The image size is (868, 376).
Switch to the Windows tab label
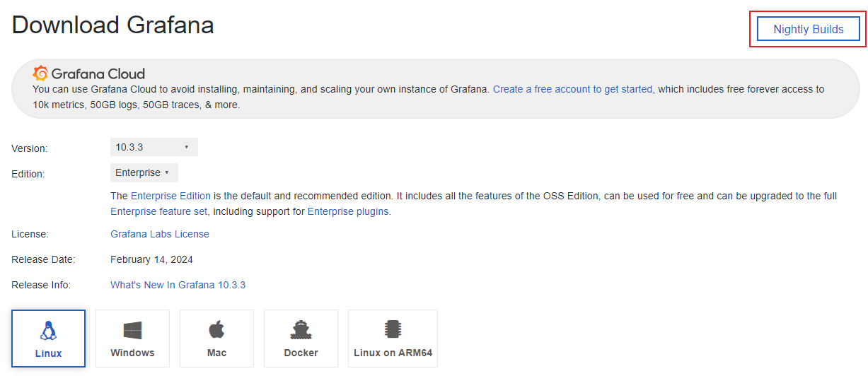(x=132, y=353)
